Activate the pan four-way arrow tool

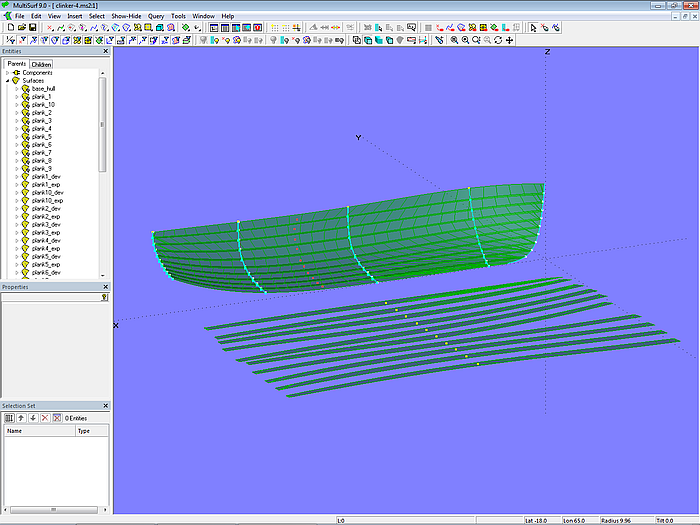click(x=510, y=40)
